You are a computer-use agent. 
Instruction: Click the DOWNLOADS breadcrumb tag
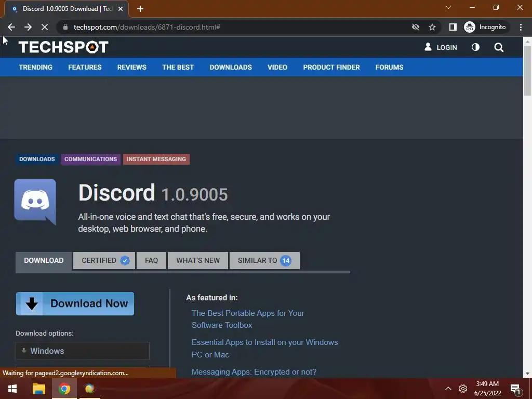coord(37,159)
